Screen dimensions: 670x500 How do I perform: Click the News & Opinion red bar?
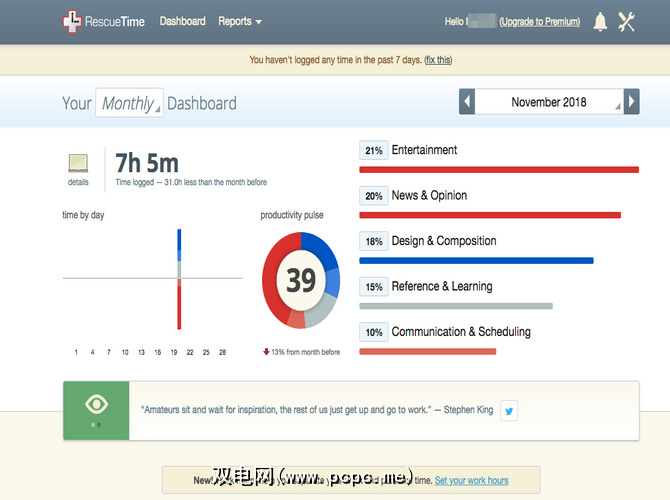pos(490,215)
